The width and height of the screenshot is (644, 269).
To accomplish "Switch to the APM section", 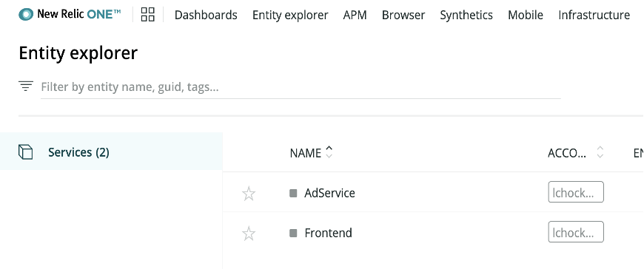I will tap(355, 16).
